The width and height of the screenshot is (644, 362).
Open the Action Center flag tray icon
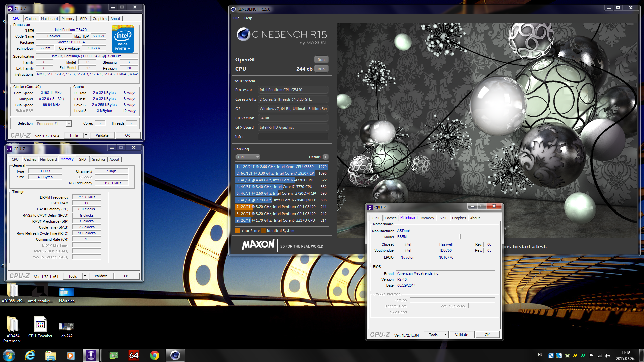(591, 356)
